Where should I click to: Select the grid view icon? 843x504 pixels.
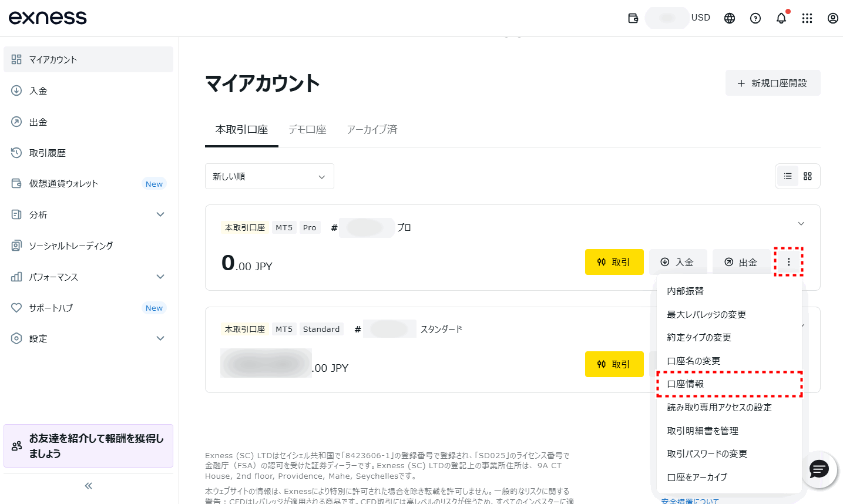[808, 176]
